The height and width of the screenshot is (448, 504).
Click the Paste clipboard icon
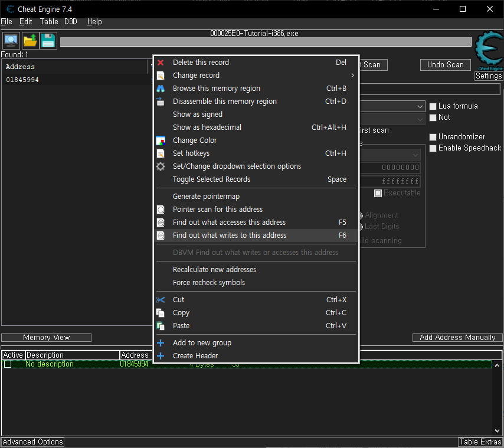[x=161, y=326]
